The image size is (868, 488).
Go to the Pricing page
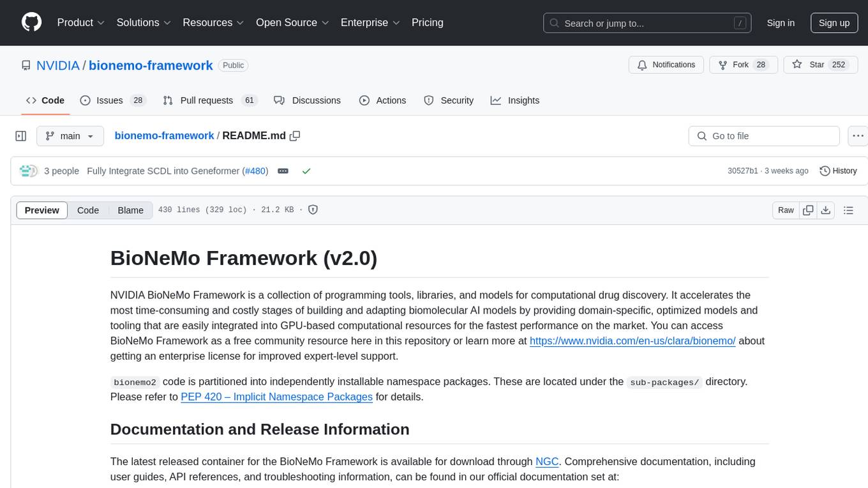coord(428,22)
